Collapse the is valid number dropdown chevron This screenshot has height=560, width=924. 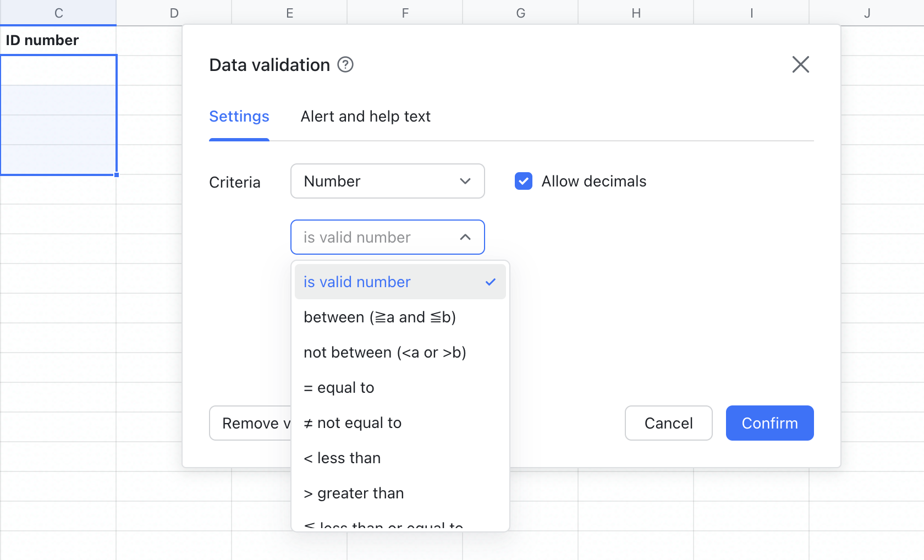465,237
